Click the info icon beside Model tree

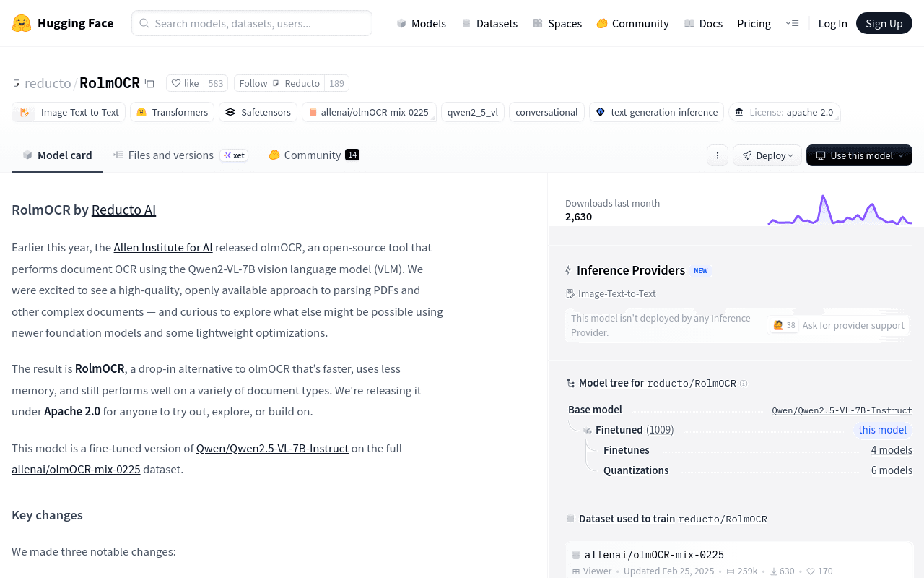point(744,384)
